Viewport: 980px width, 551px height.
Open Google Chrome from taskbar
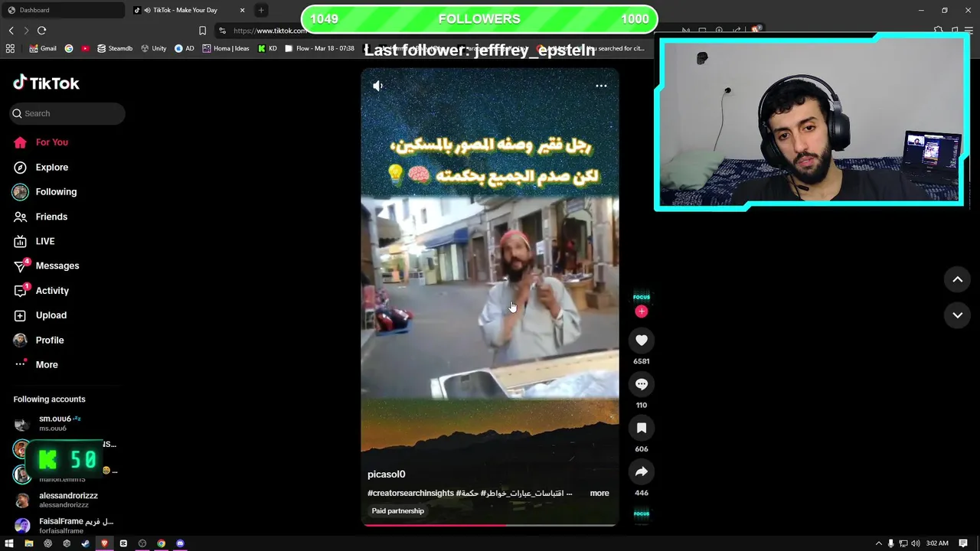tap(162, 543)
